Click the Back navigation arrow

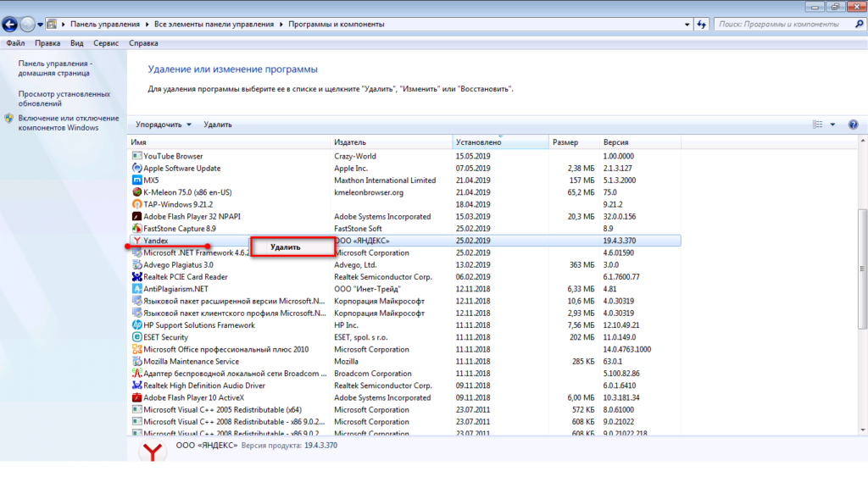(9, 25)
